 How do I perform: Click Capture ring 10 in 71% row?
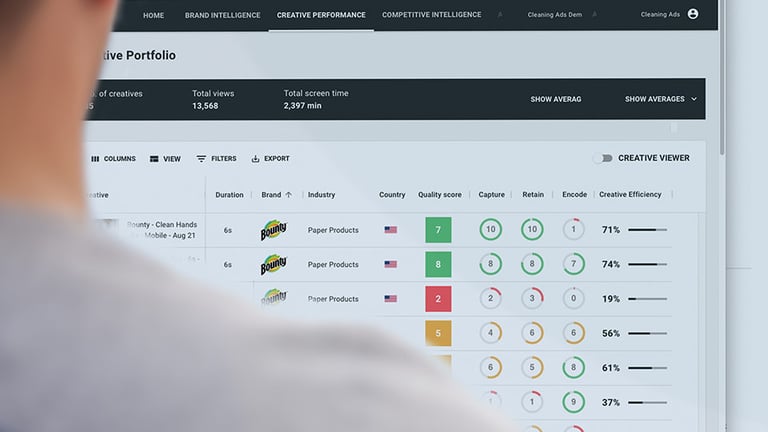pyautogui.click(x=490, y=229)
